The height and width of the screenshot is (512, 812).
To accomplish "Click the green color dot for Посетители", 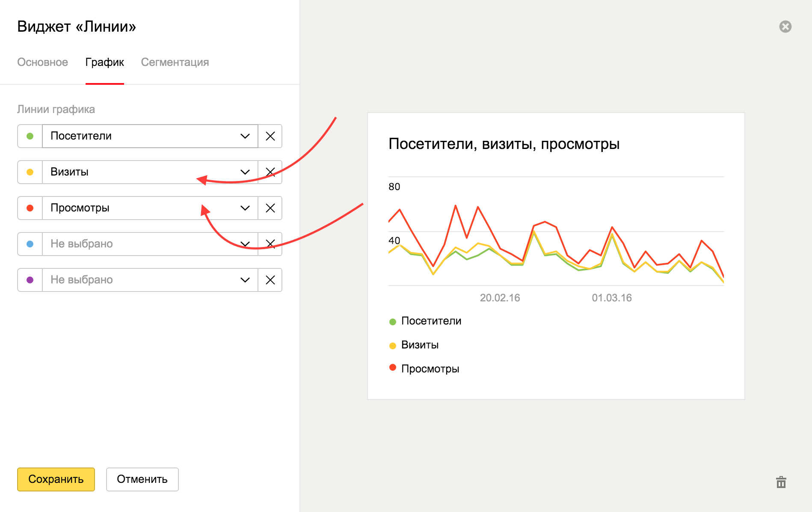I will pos(30,136).
